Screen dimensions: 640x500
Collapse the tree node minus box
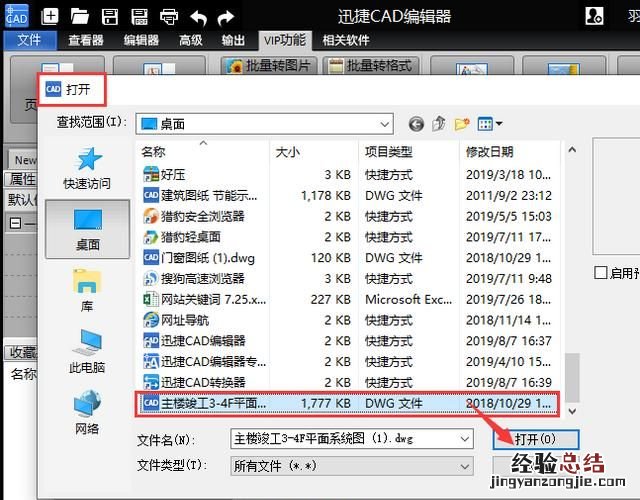[15, 223]
